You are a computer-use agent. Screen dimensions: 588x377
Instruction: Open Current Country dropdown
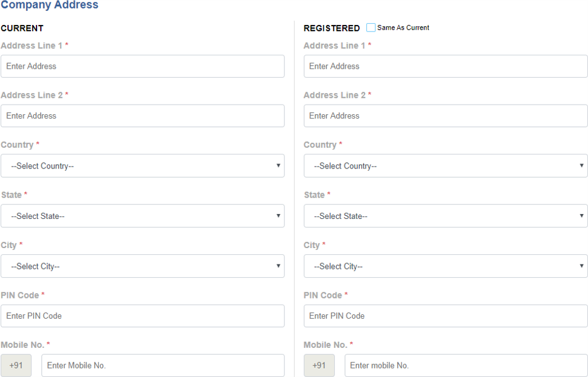point(142,166)
